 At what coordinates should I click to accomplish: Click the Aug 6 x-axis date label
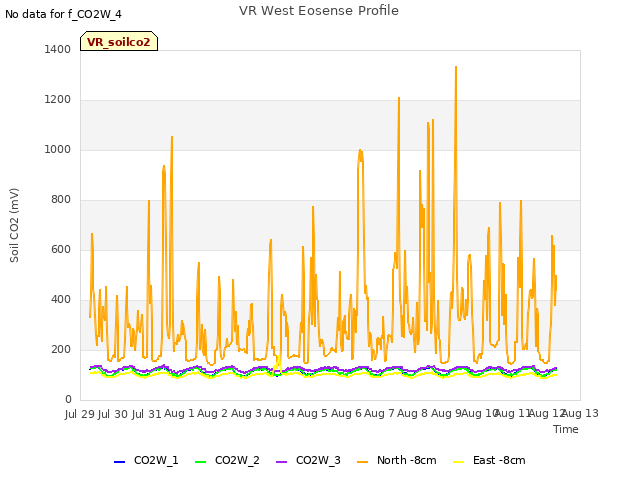(347, 413)
